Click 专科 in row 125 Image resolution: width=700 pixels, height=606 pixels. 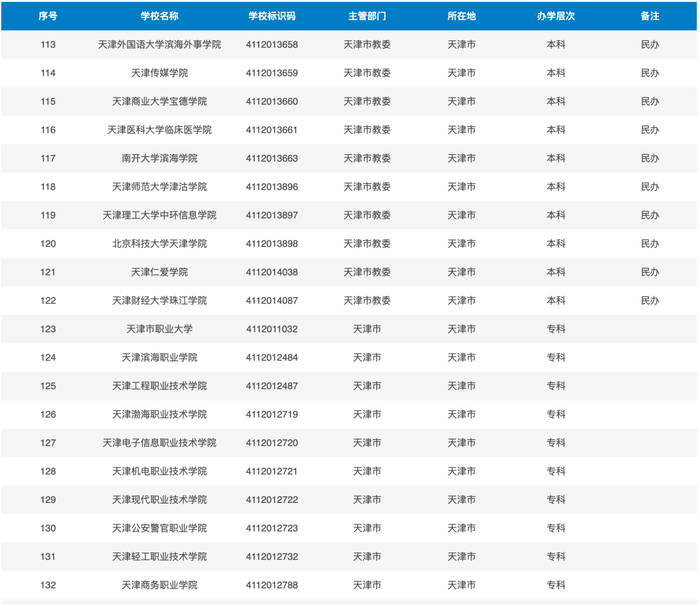pos(556,386)
